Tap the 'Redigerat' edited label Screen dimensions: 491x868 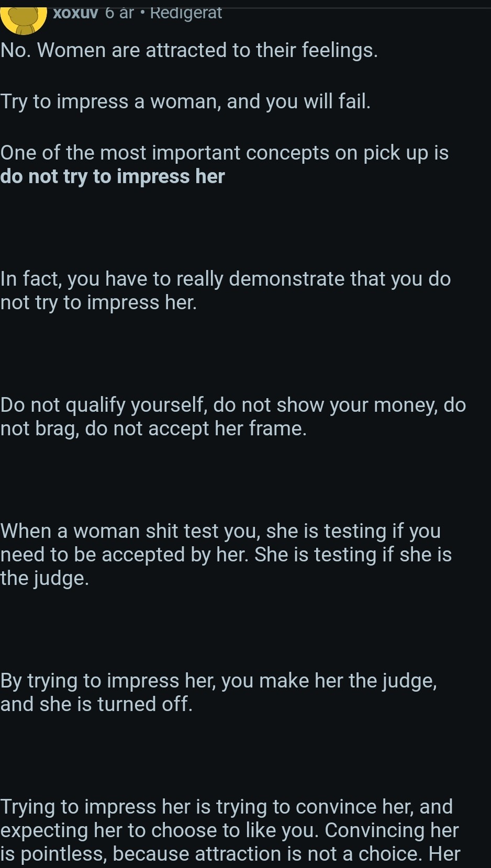point(186,13)
